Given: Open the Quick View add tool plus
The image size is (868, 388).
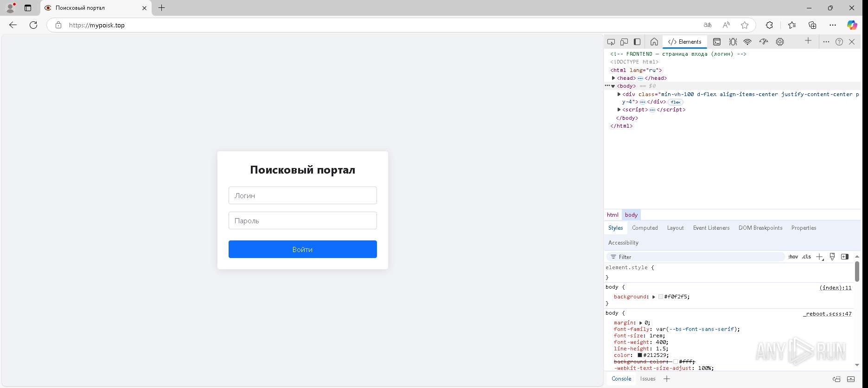Looking at the screenshot, I should pyautogui.click(x=667, y=379).
